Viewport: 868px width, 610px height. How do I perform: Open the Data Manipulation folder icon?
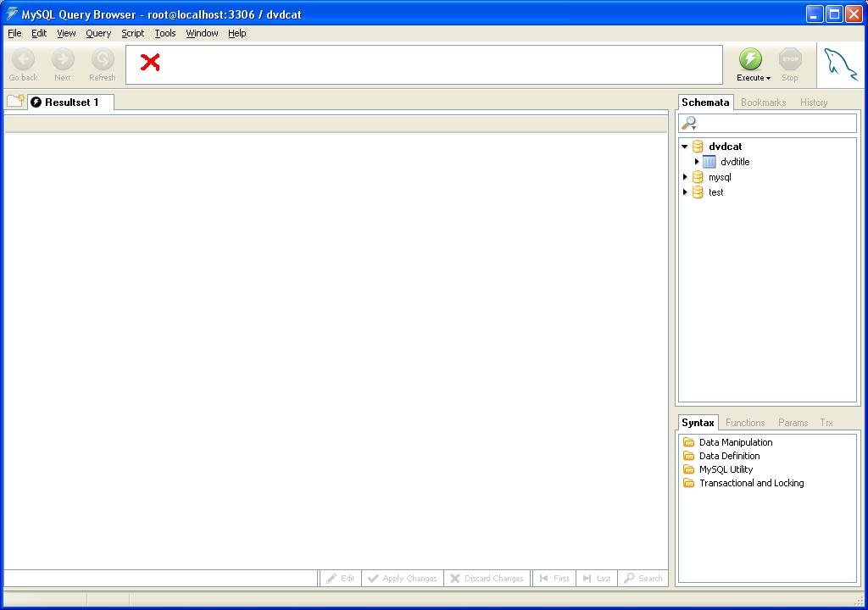pyautogui.click(x=688, y=441)
